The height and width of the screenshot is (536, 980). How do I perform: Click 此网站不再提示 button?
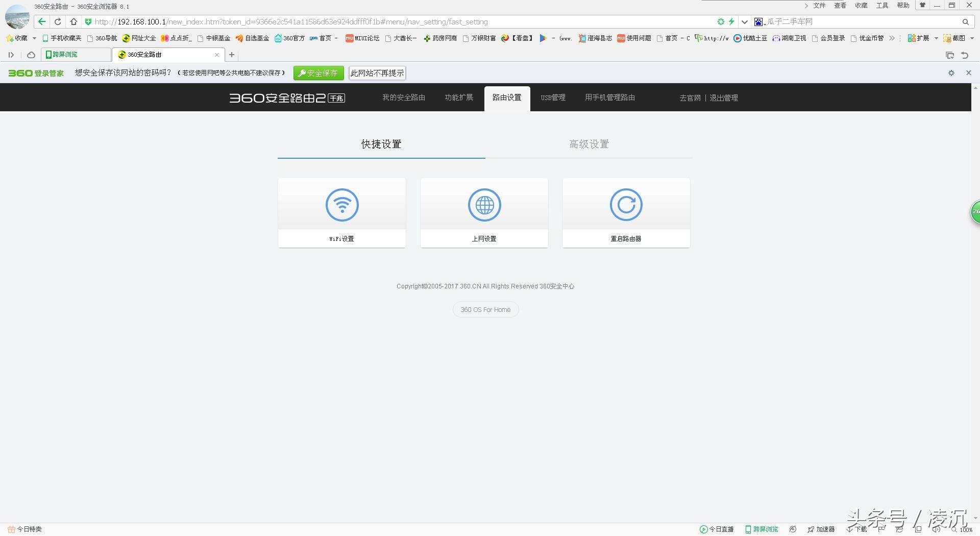tap(377, 73)
